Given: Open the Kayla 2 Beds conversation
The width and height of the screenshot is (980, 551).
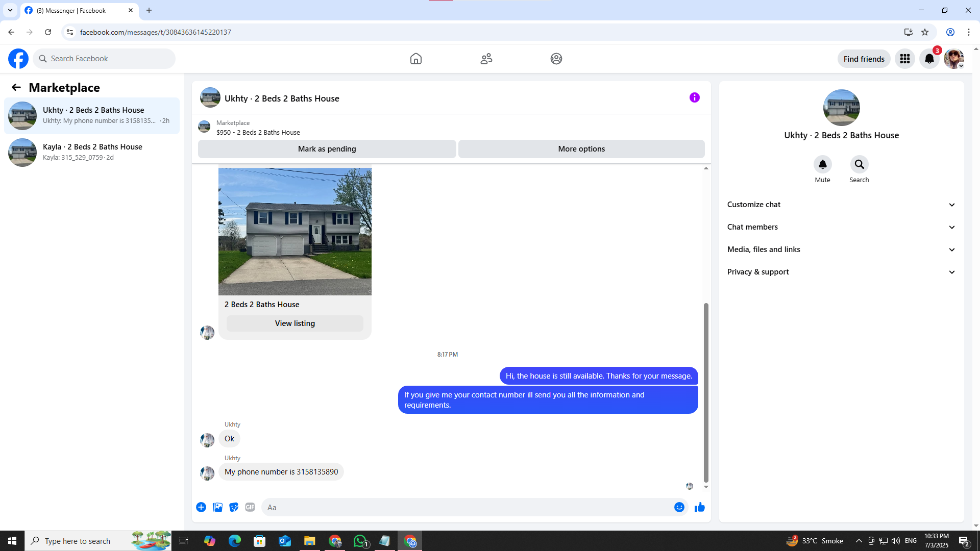Looking at the screenshot, I should [92, 152].
